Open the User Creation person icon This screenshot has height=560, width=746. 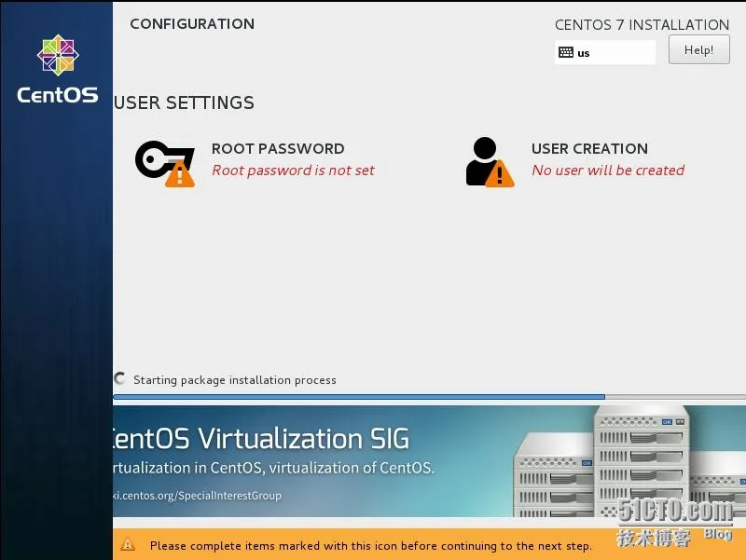point(490,162)
